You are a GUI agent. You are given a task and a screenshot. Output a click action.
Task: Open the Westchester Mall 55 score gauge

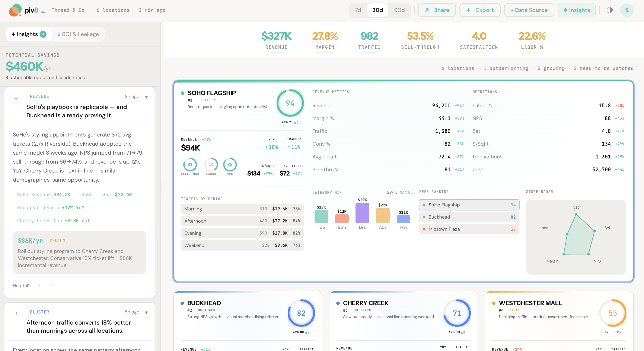pyautogui.click(x=612, y=313)
